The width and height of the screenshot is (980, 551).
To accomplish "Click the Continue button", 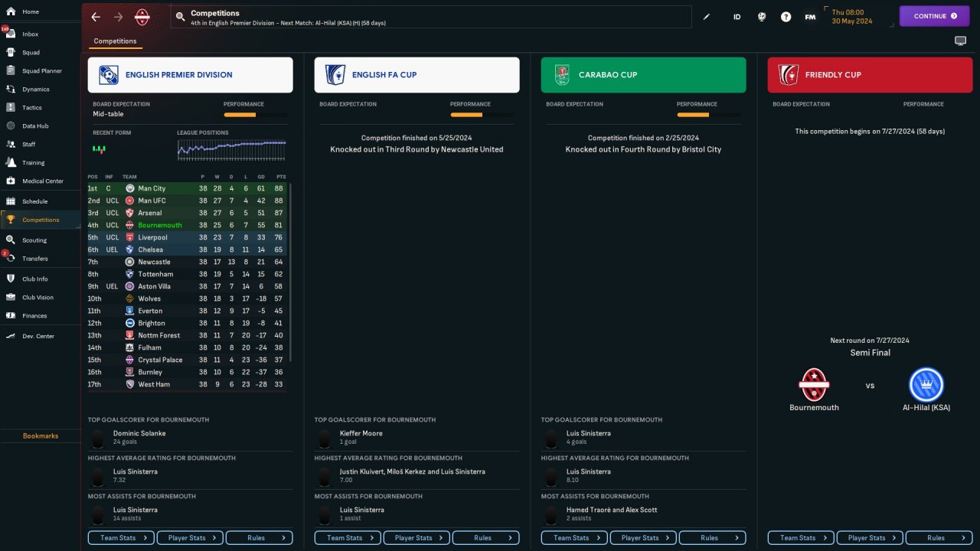I will tap(935, 16).
